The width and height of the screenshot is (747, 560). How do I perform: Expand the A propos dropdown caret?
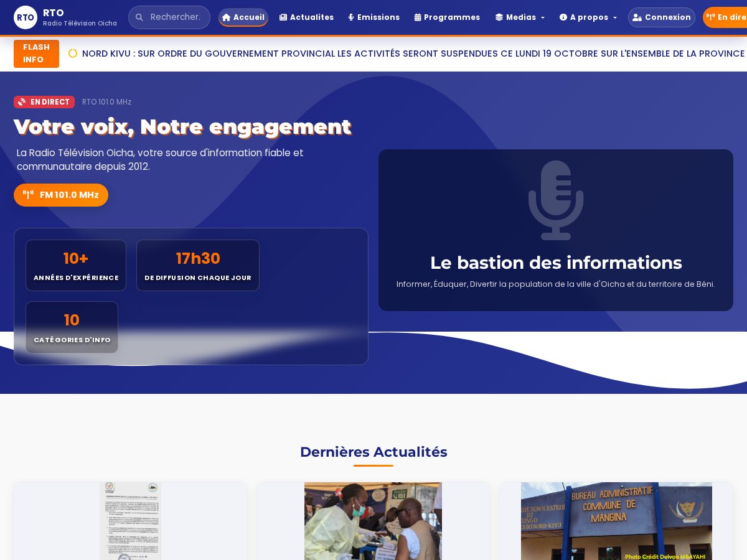615,18
